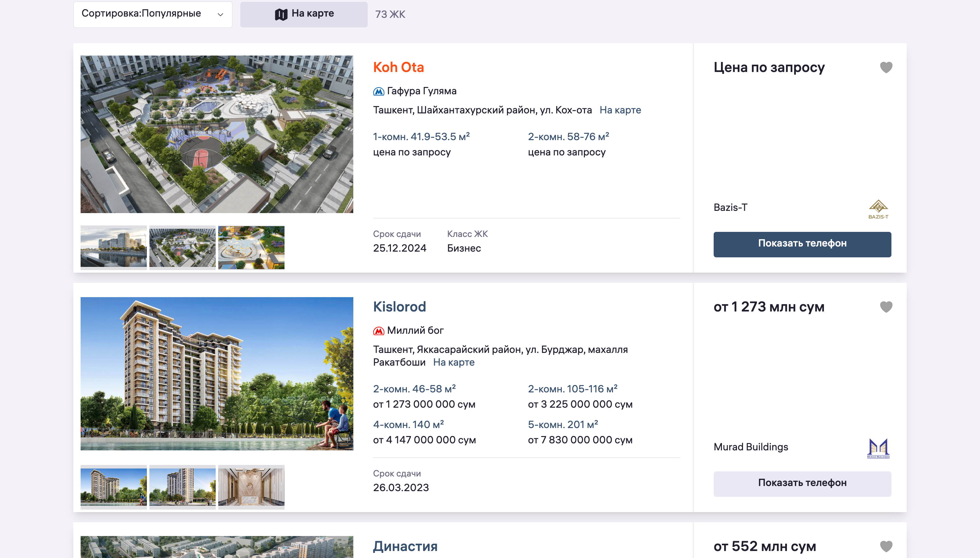Select Kislorod 5-комн. 201 м² option
Image resolution: width=980 pixels, height=558 pixels.
pos(563,424)
